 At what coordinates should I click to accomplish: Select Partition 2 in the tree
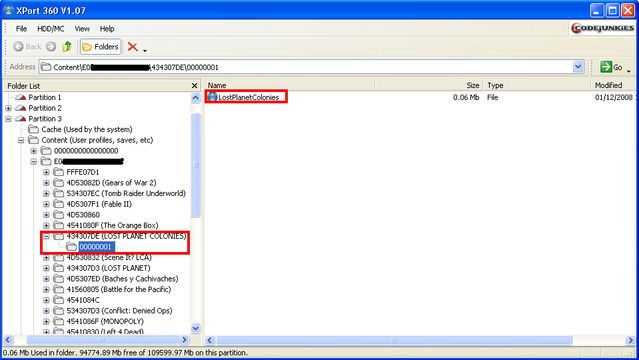tap(45, 108)
